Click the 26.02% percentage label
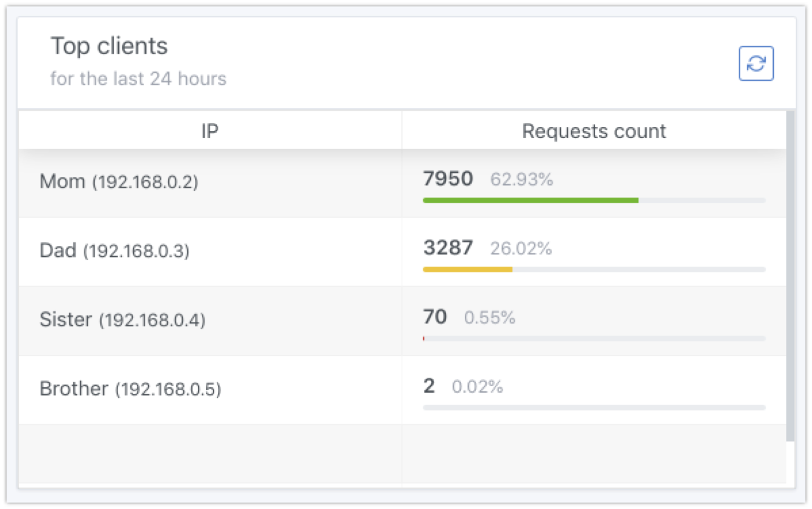Image resolution: width=812 pixels, height=509 pixels. (x=521, y=249)
